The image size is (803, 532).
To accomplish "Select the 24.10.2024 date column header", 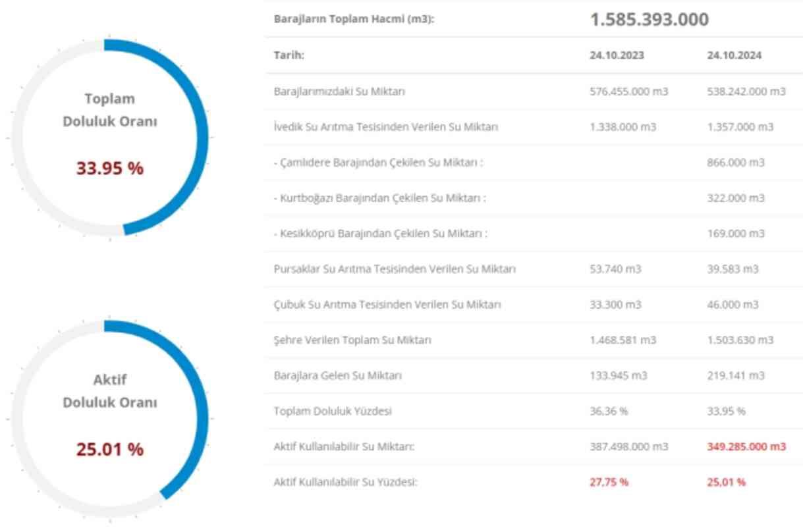I will point(734,55).
